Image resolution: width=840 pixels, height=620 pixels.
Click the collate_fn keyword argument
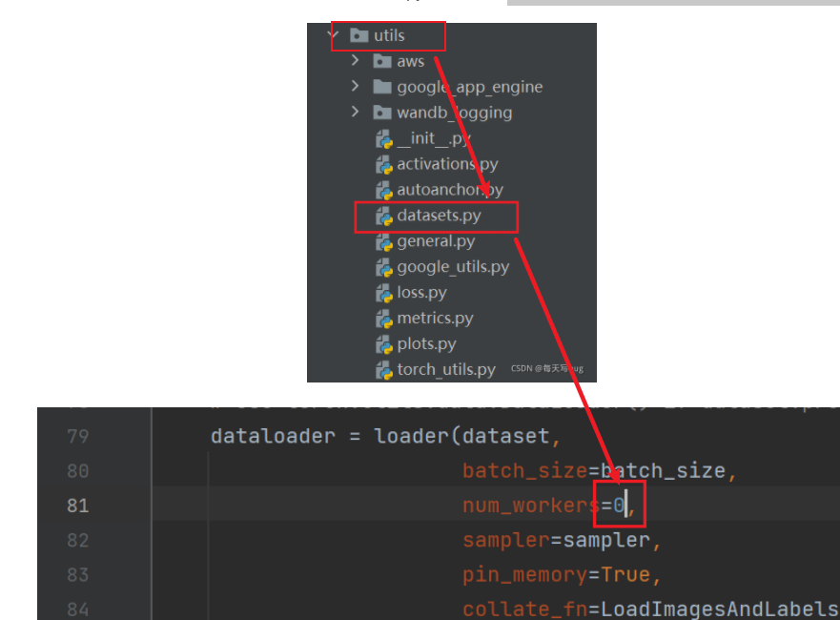(x=525, y=610)
